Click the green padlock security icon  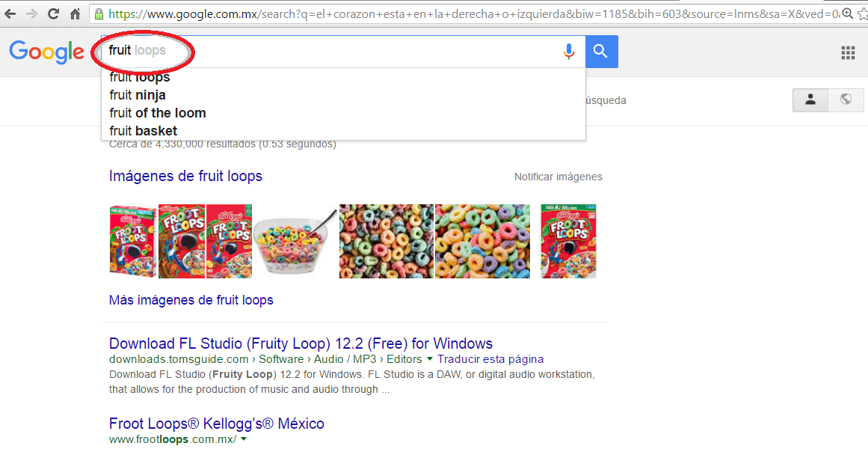click(99, 14)
